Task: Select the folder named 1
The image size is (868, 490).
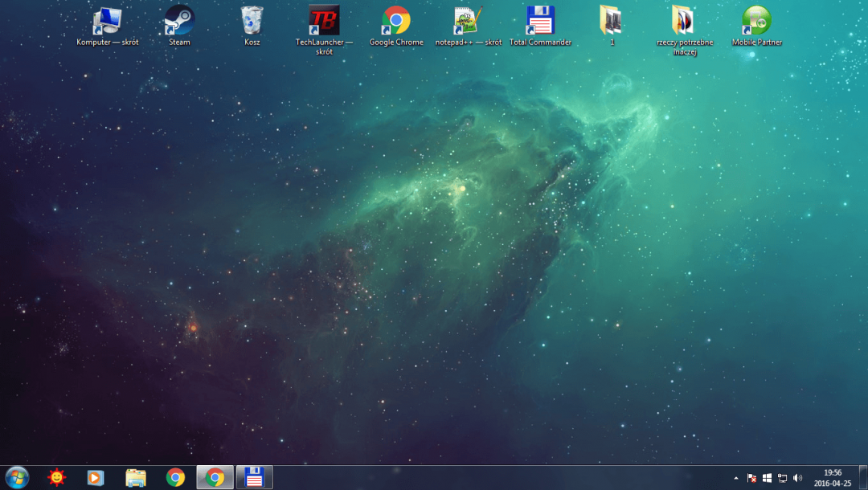Action: click(x=612, y=22)
